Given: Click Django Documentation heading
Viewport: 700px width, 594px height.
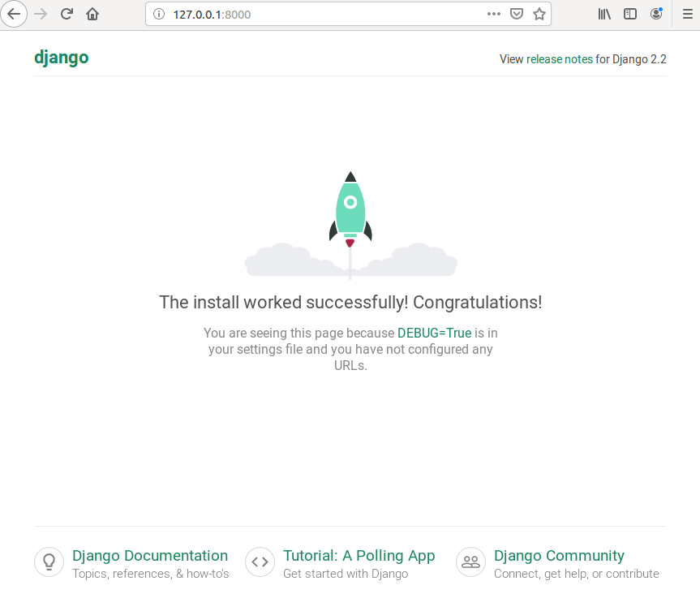Looking at the screenshot, I should (x=150, y=556).
